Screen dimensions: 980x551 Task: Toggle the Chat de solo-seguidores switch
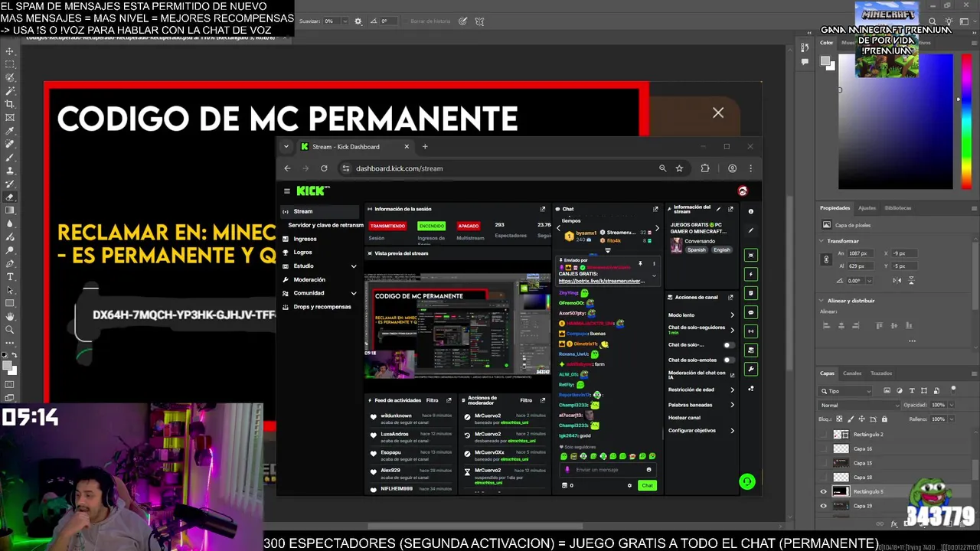coord(728,344)
